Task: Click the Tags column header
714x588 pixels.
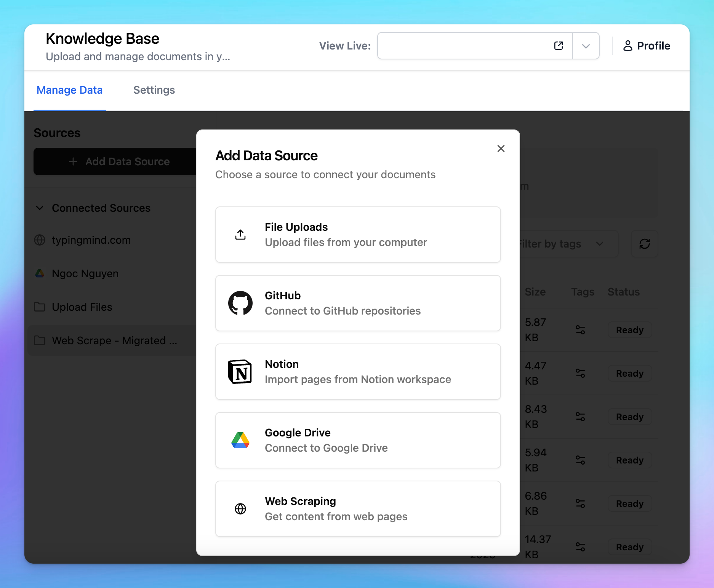Action: [x=583, y=292]
